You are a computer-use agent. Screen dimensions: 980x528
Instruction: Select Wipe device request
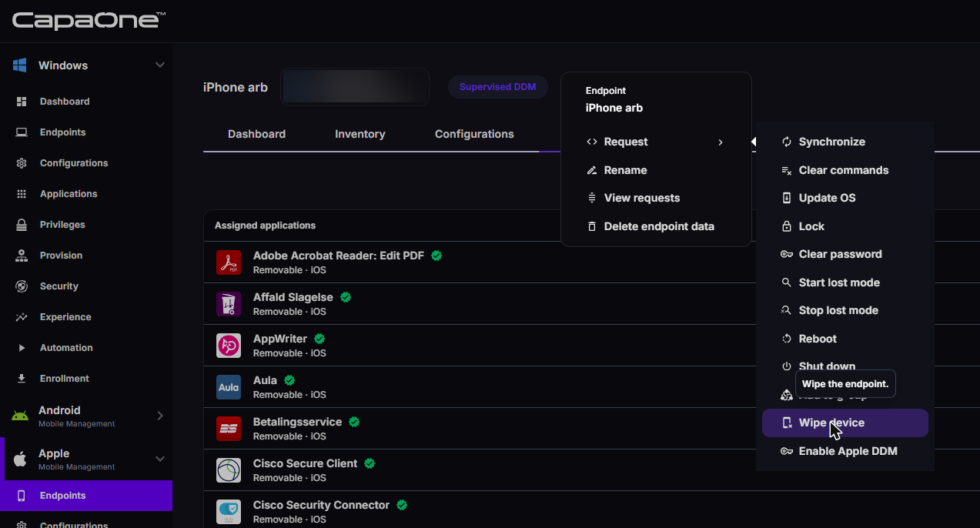[845, 423]
